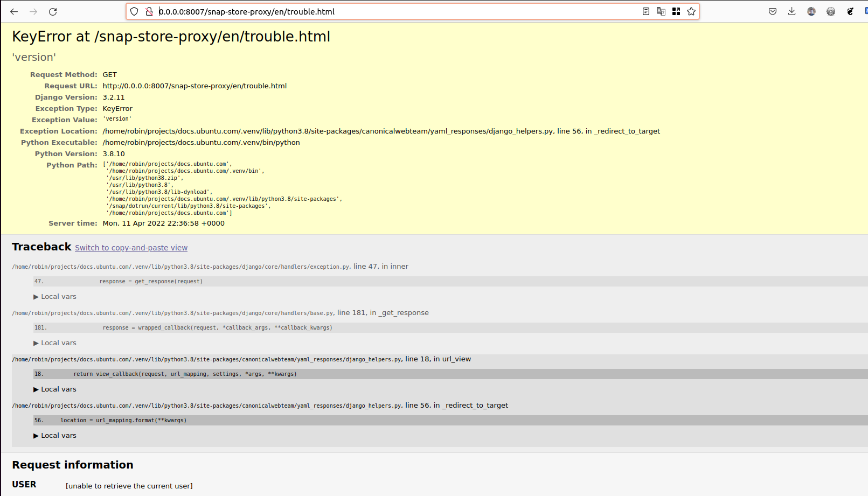Expand Local vars under line 181
This screenshot has width=868, height=496.
click(x=55, y=343)
